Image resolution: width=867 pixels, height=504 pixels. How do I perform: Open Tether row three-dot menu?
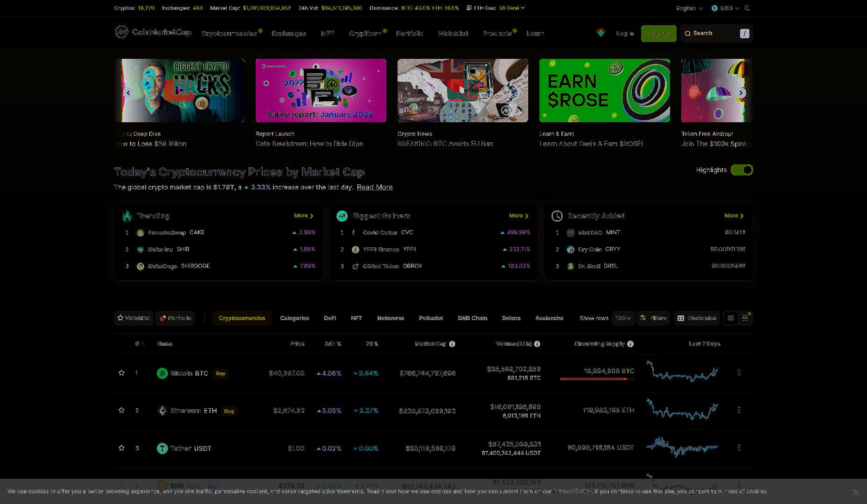739,448
